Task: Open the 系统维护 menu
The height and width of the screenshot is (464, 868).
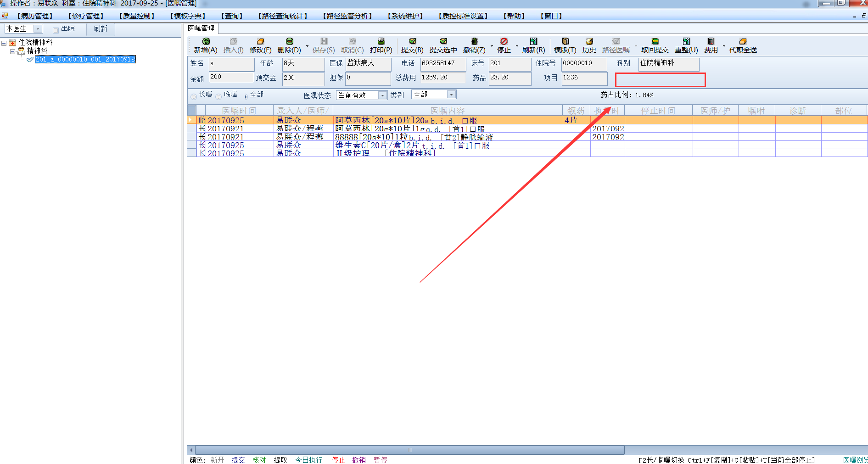Action: coord(405,16)
